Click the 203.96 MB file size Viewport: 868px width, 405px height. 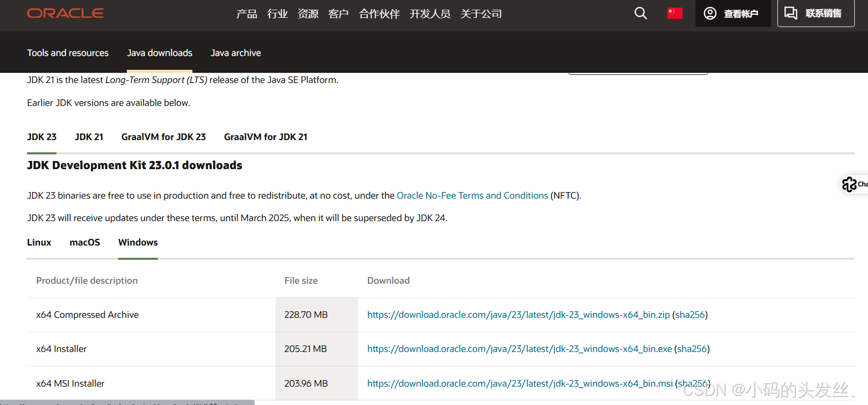click(x=306, y=384)
